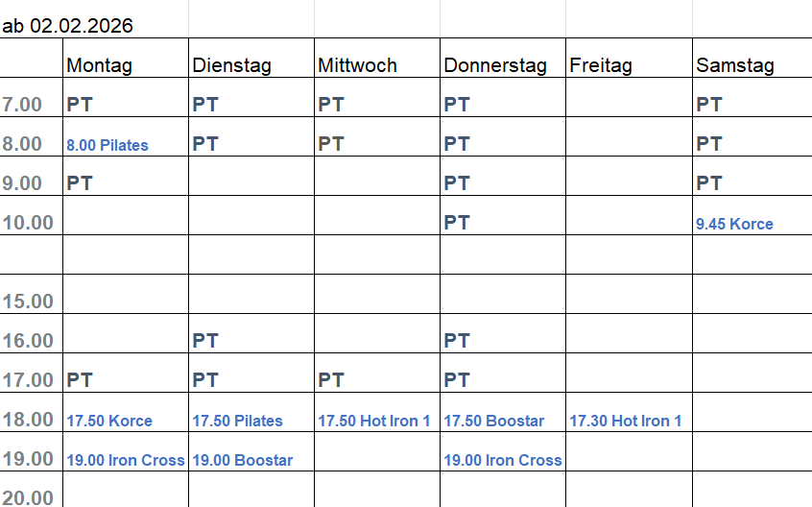Click Friday's 17.30 Hot Iron 1 class
Image resolution: width=812 pixels, height=507 pixels.
coord(626,421)
